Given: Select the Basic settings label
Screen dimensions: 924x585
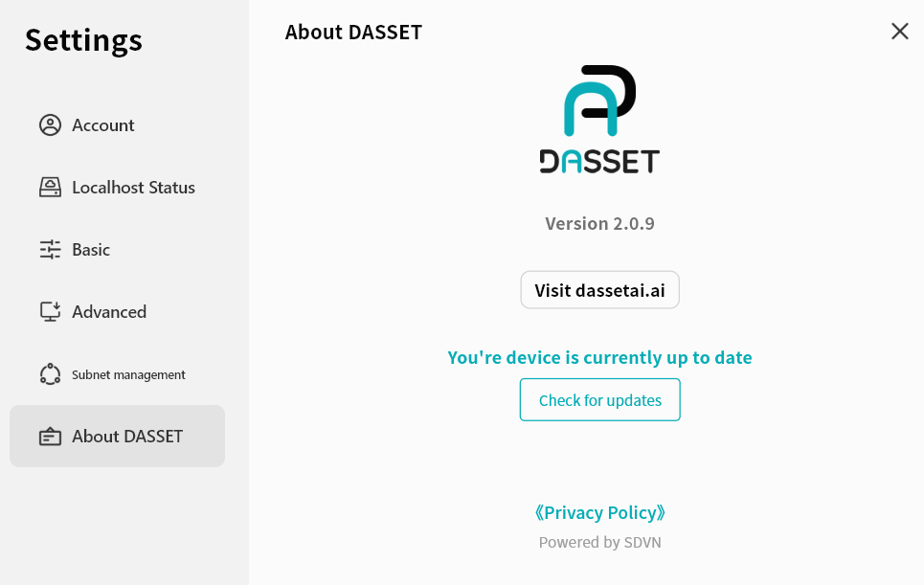Looking at the screenshot, I should point(91,250).
